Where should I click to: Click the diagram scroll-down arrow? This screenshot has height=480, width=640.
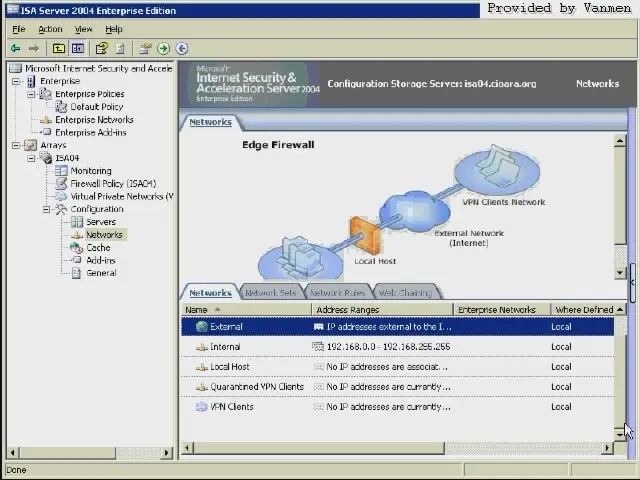pyautogui.click(x=620, y=273)
